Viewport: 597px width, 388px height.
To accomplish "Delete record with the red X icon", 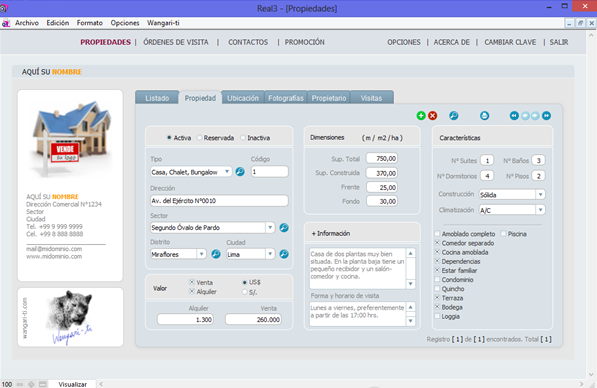I will point(433,116).
